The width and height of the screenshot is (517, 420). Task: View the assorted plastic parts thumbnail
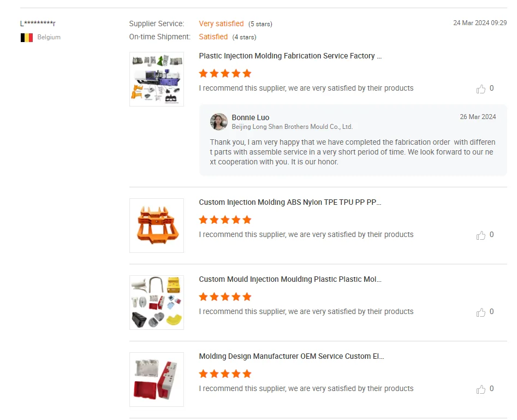157,303
